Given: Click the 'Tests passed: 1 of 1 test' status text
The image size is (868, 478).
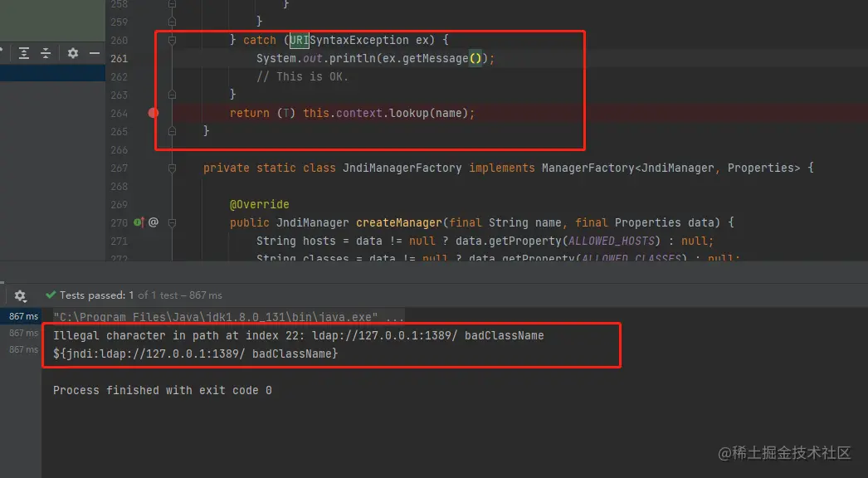Looking at the screenshot, I should point(140,295).
